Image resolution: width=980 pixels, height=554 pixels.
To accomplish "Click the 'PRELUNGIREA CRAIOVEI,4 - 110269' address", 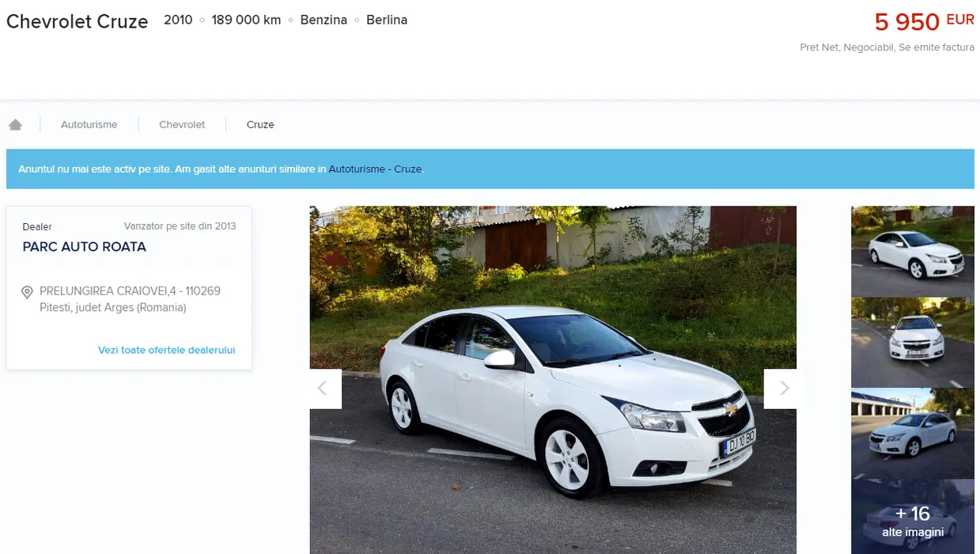I will (x=130, y=291).
